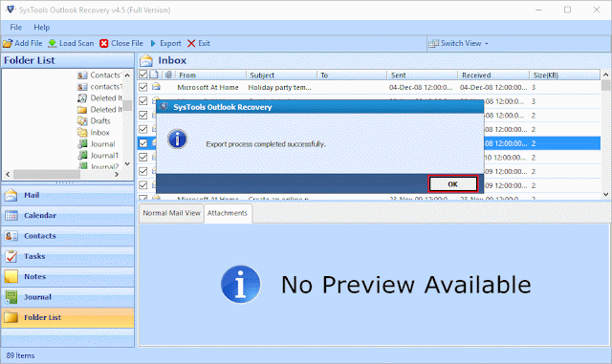This screenshot has width=612, height=364.
Task: Toggle the checkbox in the fourth email row
Action: coord(143,129)
